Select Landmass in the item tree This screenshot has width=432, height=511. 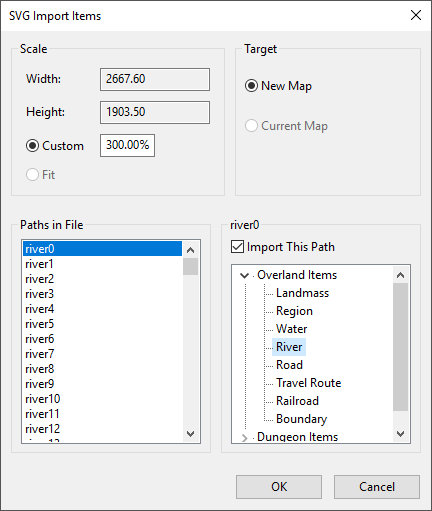pyautogui.click(x=302, y=293)
